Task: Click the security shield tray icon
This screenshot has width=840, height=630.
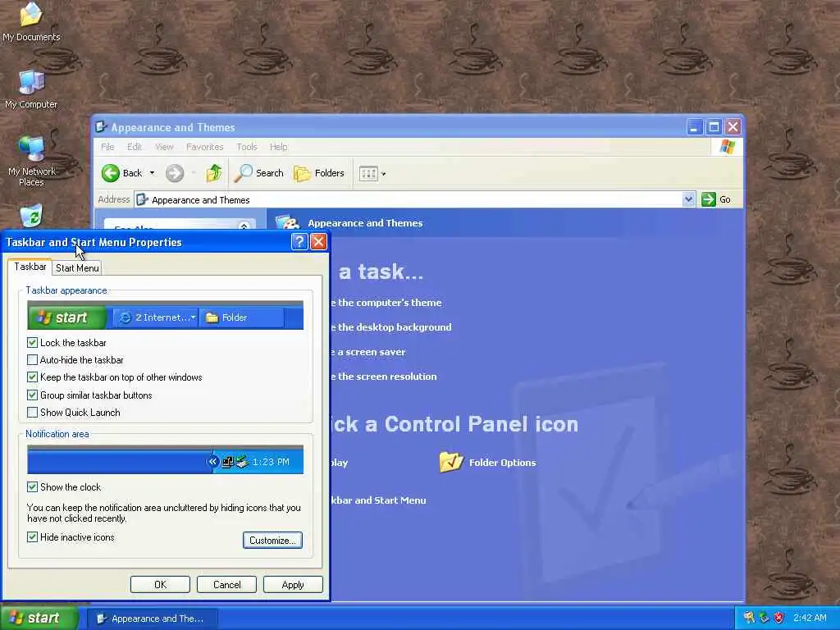Action: (x=779, y=618)
